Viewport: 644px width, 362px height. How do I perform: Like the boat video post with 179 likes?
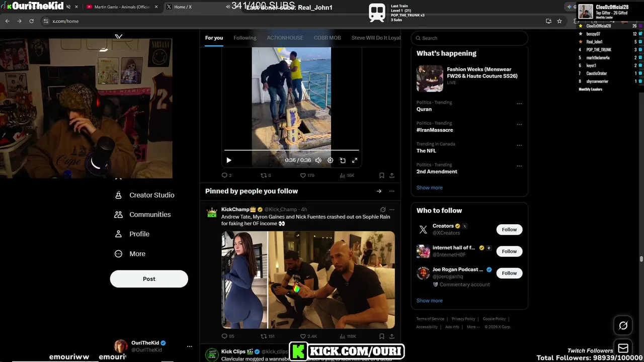click(x=307, y=175)
